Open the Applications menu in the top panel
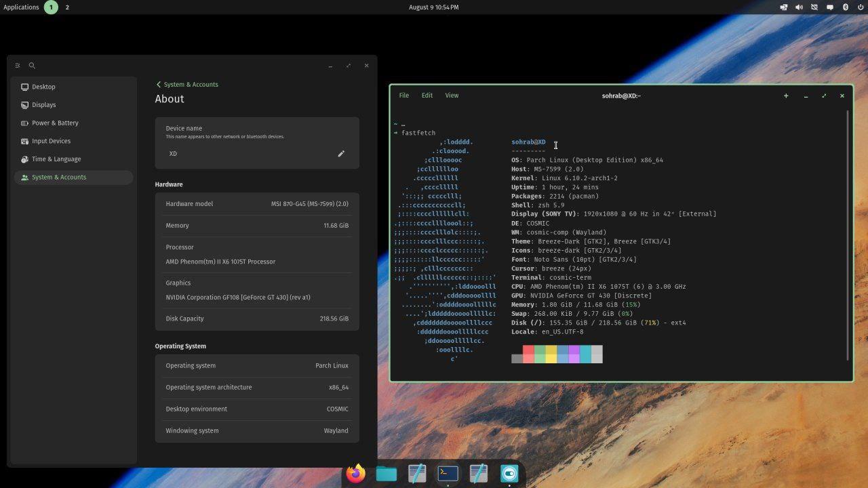868x488 pixels. pyautogui.click(x=21, y=7)
